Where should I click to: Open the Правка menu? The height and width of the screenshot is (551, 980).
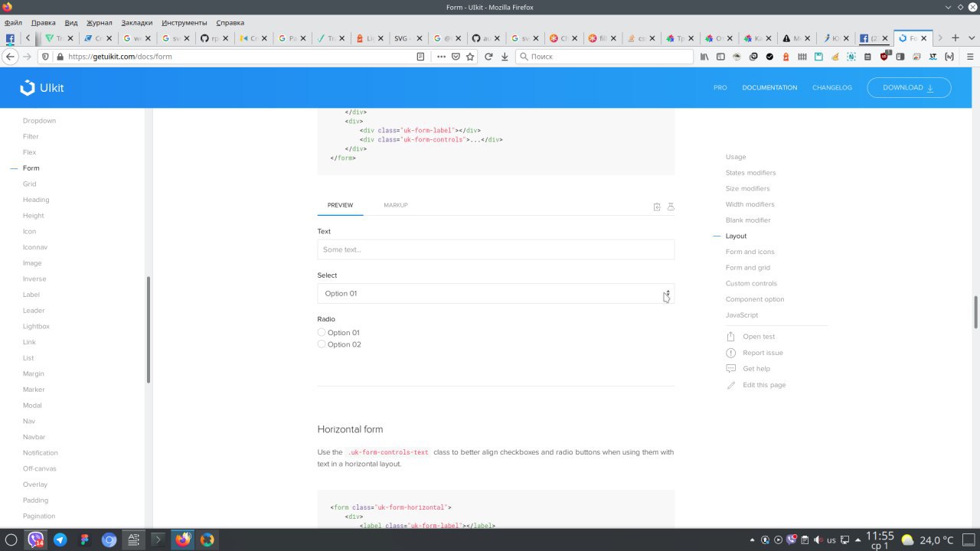pos(44,23)
